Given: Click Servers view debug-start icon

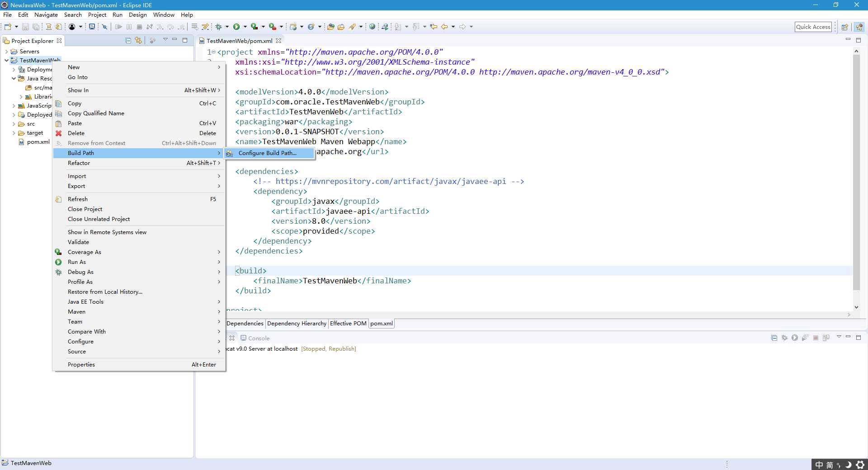Looking at the screenshot, I should point(785,338).
